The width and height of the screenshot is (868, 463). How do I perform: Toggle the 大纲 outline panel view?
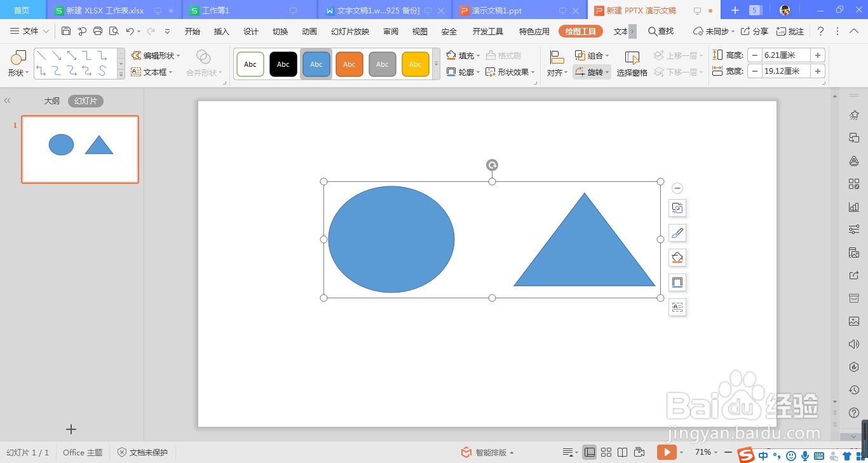(x=52, y=100)
